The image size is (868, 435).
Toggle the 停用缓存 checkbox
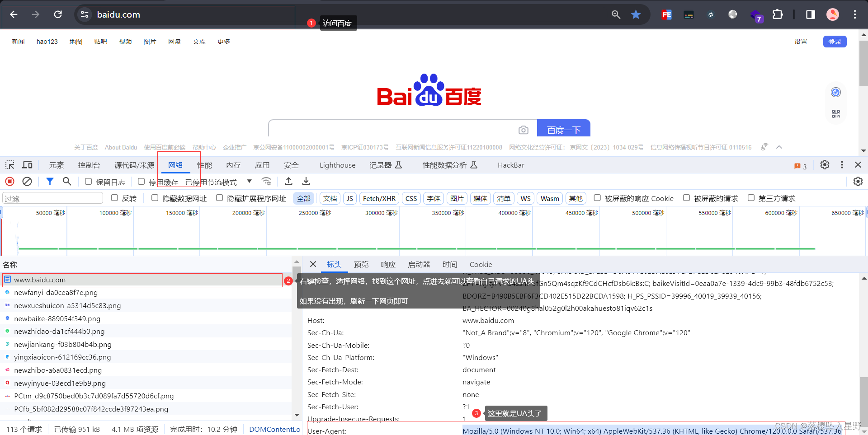142,181
